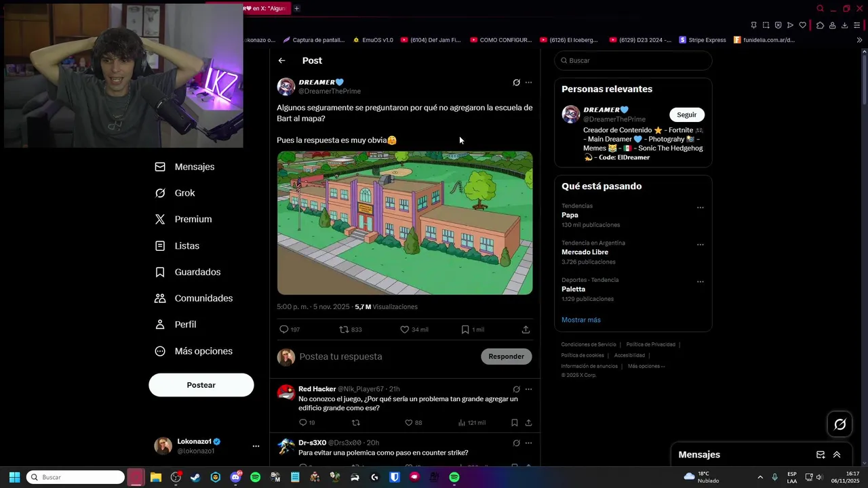Open Guardados in the sidebar
This screenshot has width=868, height=488.
(x=189, y=272)
